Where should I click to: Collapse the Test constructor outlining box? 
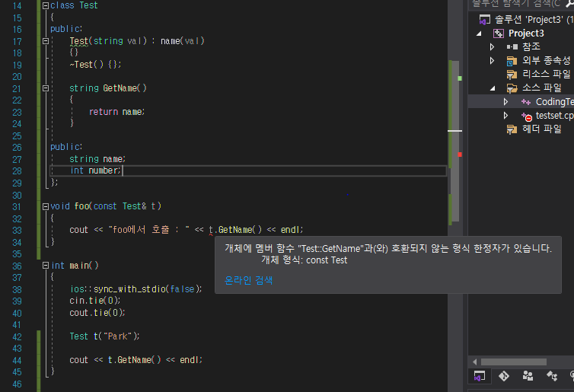point(46,41)
